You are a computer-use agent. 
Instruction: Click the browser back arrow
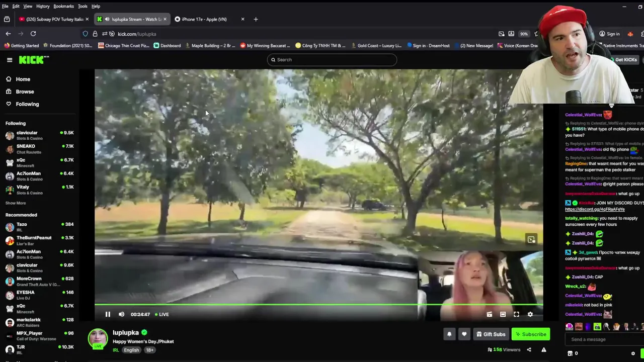coord(8,34)
